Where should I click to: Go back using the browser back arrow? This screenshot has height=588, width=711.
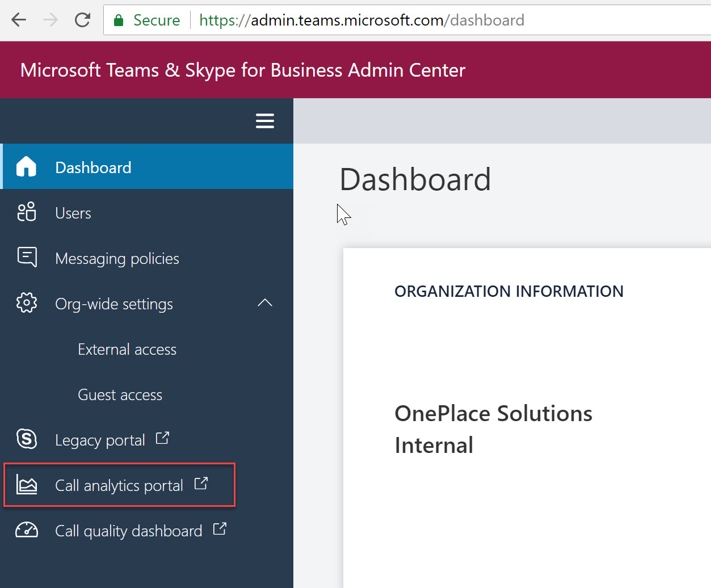[19, 20]
